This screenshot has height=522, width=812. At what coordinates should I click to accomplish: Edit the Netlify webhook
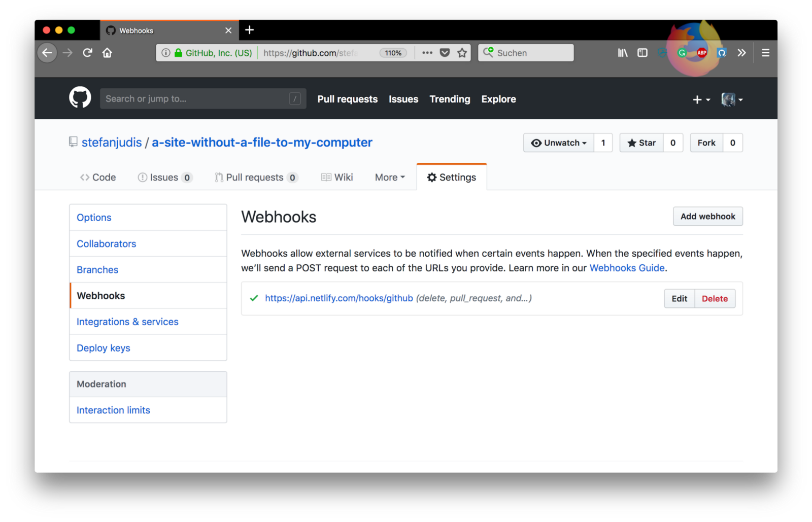679,299
